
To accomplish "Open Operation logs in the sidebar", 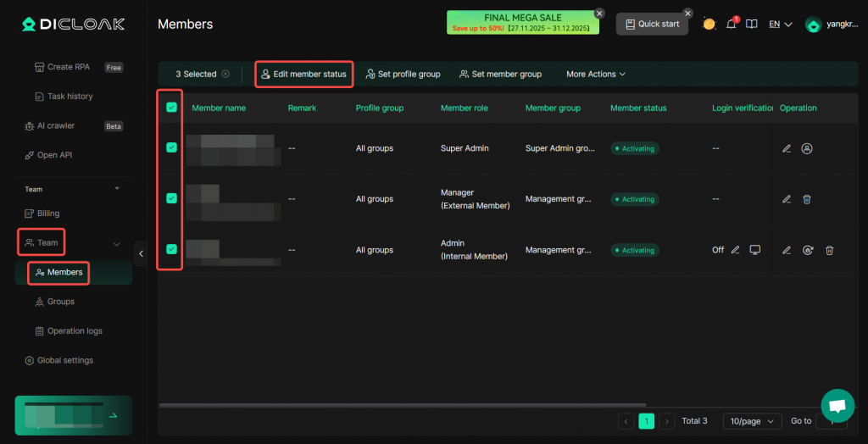I will tap(75, 331).
